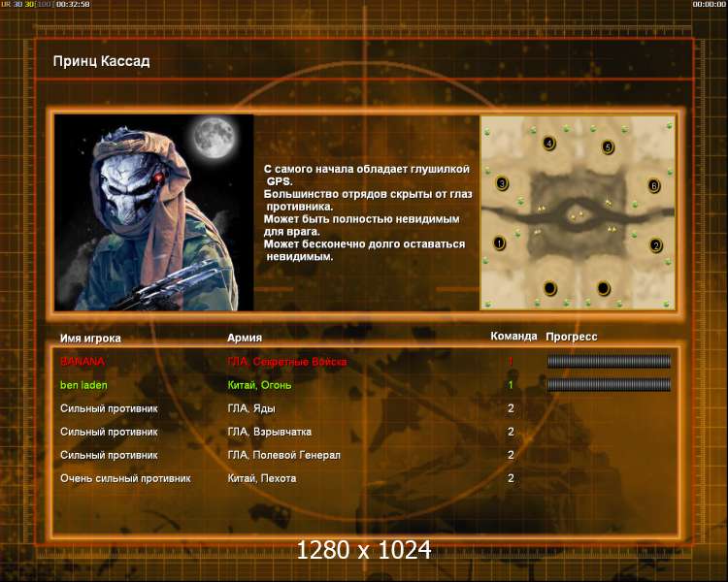Click start position 2 on the minimap

(655, 245)
